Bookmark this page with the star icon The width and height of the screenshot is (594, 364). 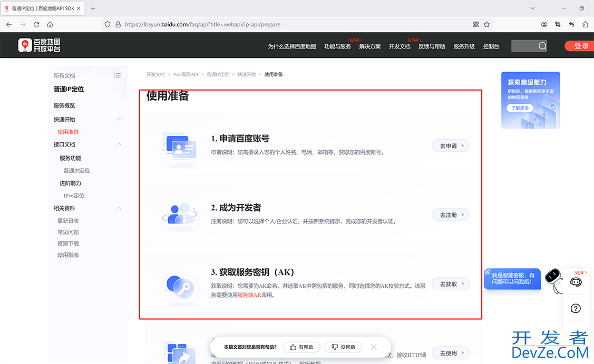click(x=487, y=25)
